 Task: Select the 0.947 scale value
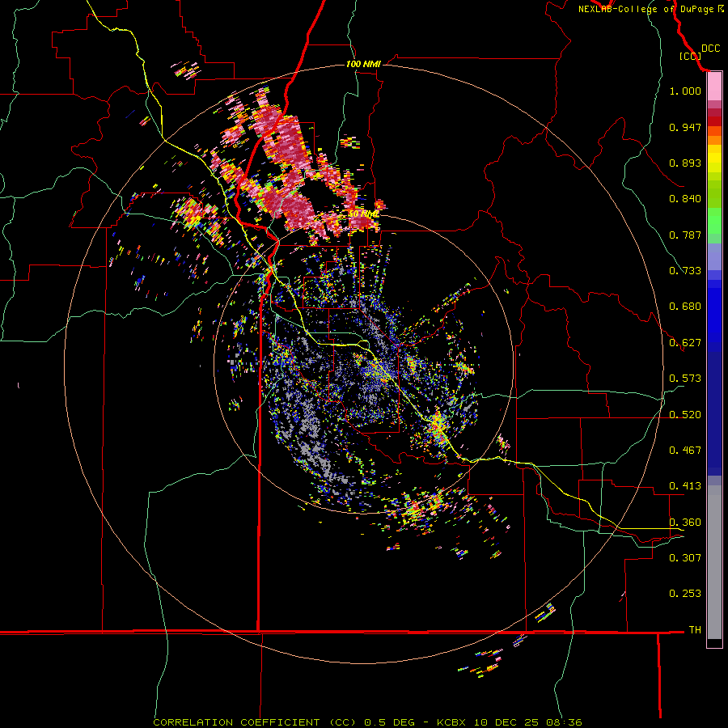[x=685, y=127]
